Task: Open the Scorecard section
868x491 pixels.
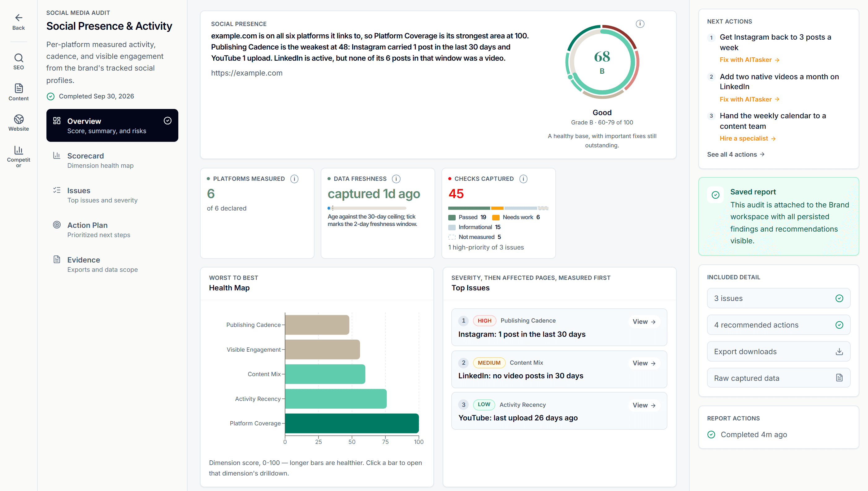Action: pos(112,160)
